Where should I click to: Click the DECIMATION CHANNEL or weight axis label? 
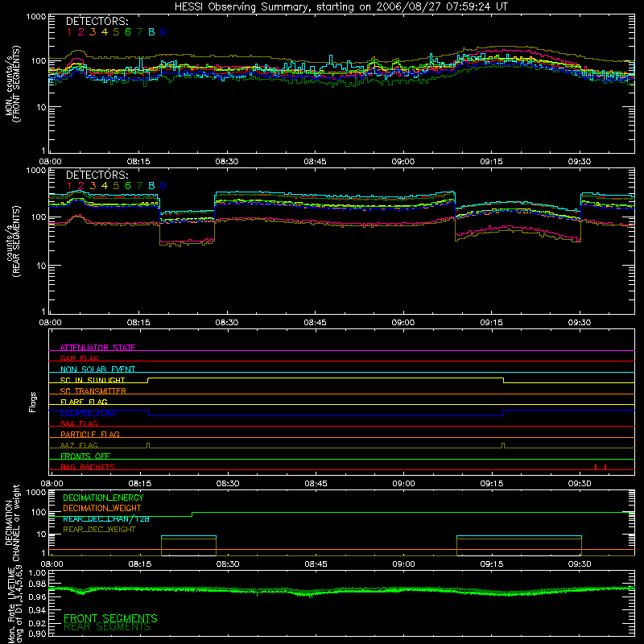(x=12, y=523)
